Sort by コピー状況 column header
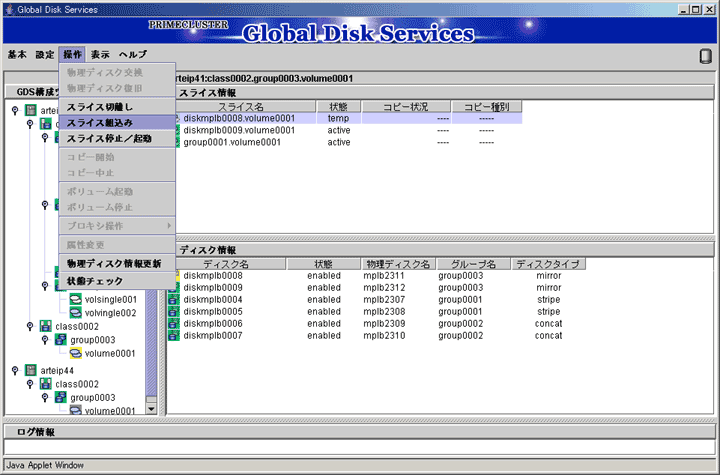 click(406, 107)
